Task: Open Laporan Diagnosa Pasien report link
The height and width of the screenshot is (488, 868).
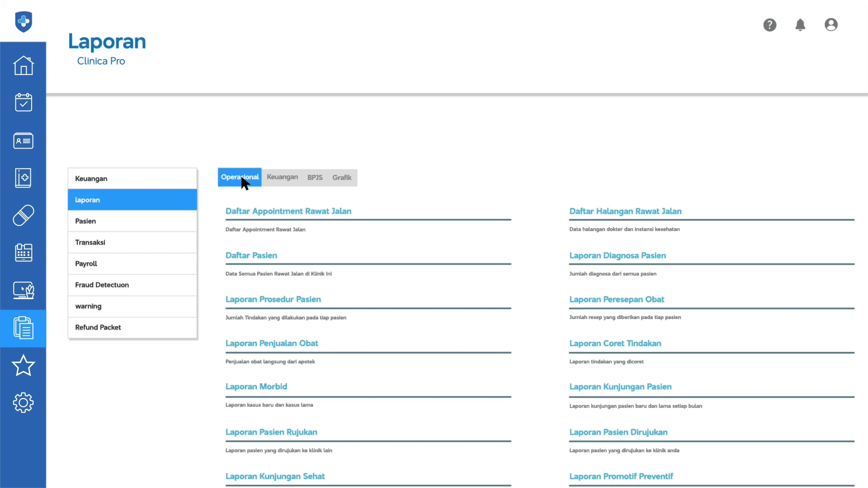Action: point(617,255)
